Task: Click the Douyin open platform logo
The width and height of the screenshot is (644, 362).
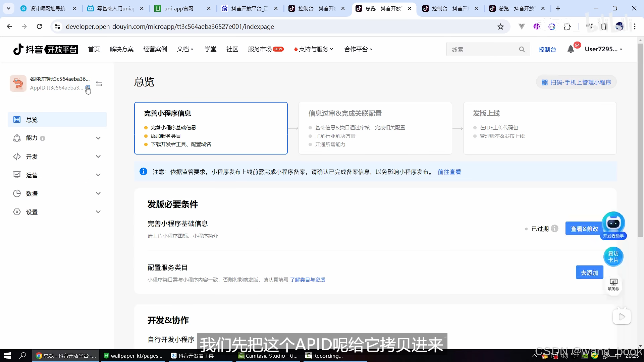Action: point(46,49)
